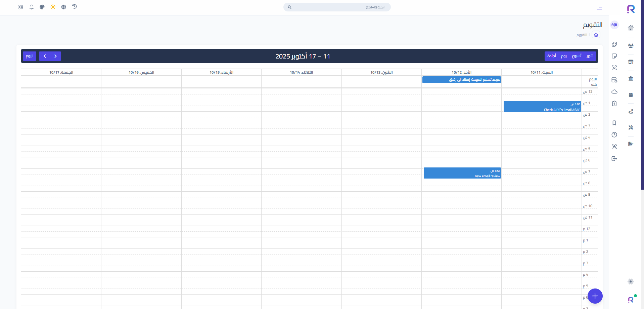
Task: Click the bookmark icon in the sidebar
Action: 614,123
